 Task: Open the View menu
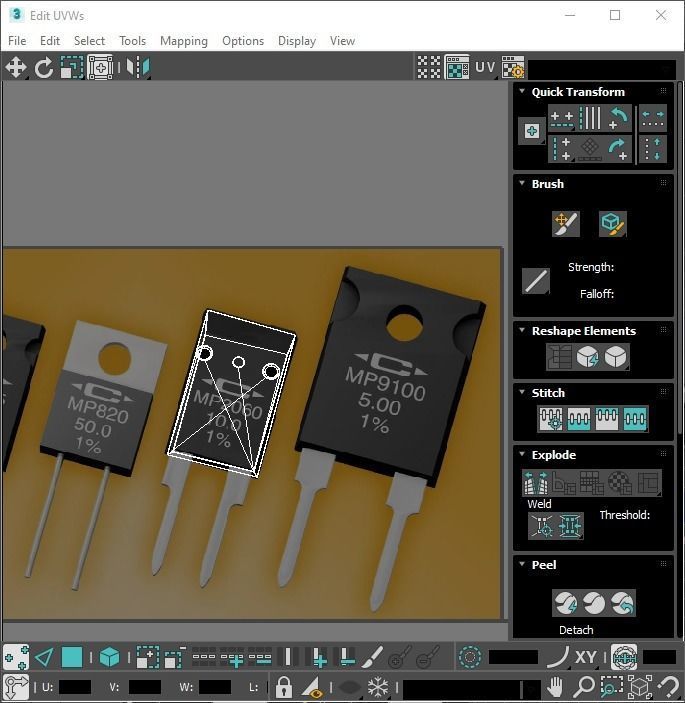[x=342, y=41]
